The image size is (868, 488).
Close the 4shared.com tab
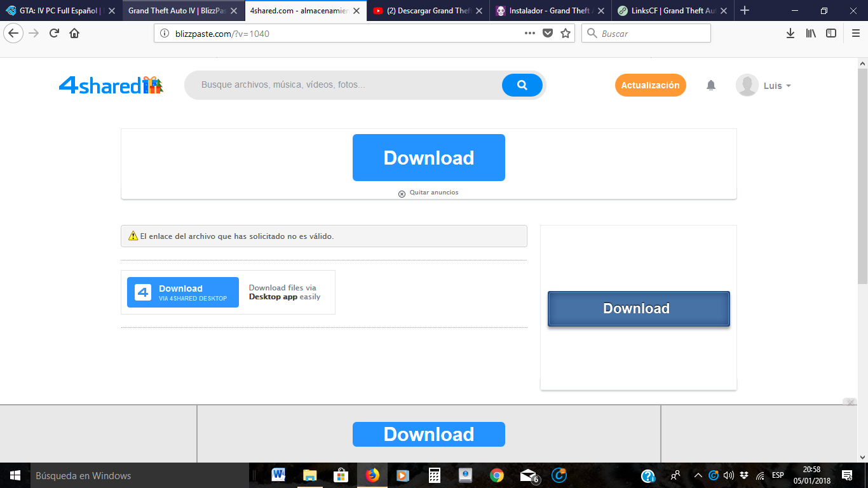point(356,11)
